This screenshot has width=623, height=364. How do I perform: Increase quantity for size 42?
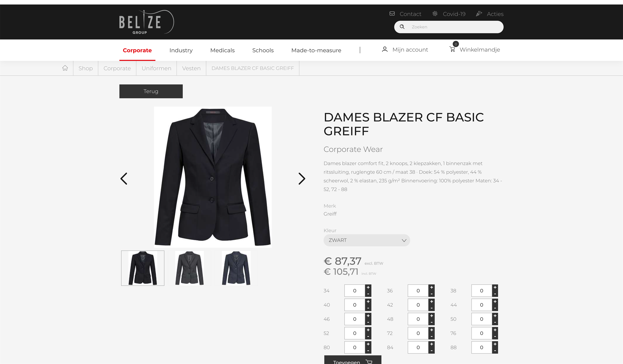pos(431,302)
